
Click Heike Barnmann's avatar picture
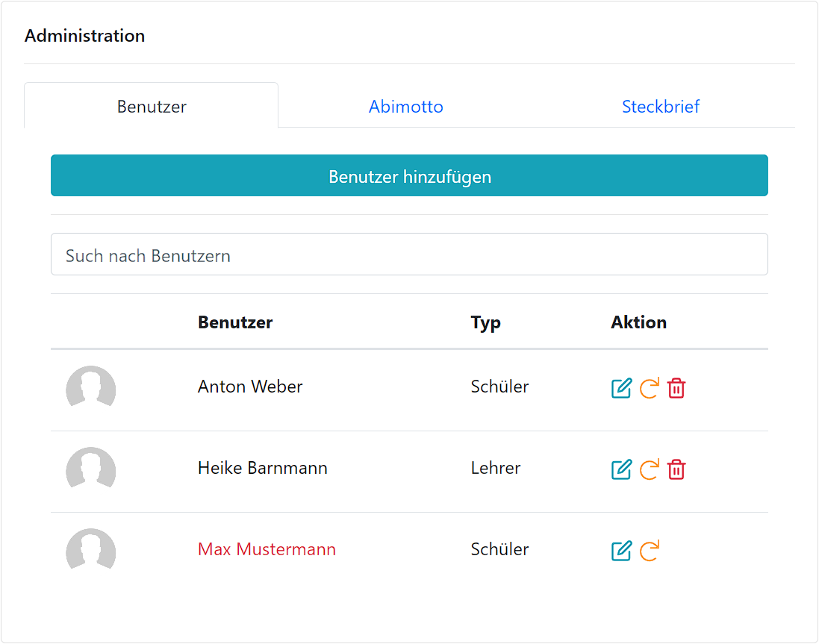point(91,468)
